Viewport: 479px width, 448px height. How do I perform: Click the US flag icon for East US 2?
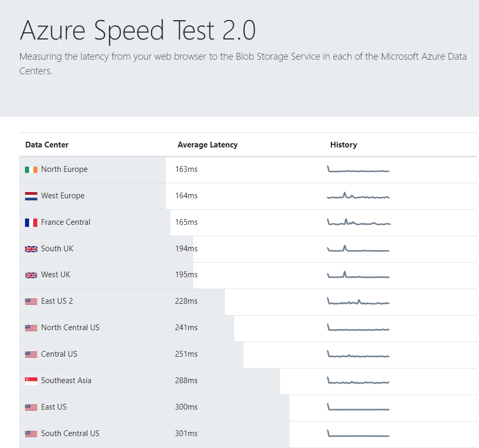(x=31, y=301)
